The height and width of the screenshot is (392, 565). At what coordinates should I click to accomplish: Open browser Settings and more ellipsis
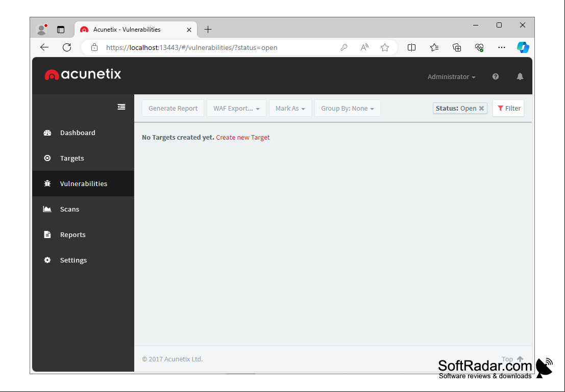(502, 47)
